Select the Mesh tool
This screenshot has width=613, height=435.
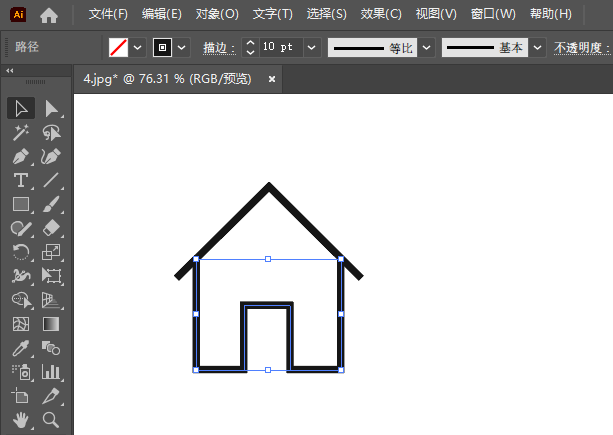pyautogui.click(x=21, y=324)
